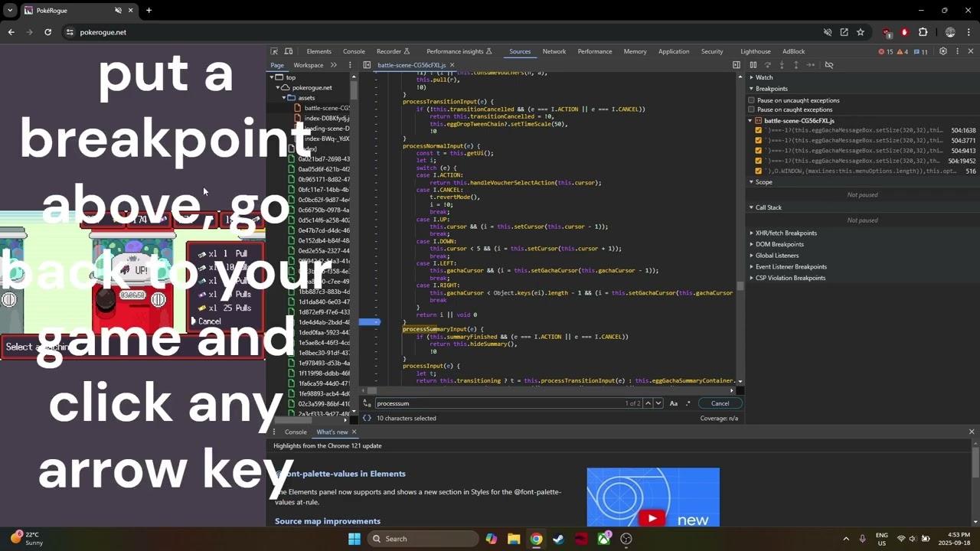The width and height of the screenshot is (980, 551).
Task: Click the pause script execution button
Action: tap(753, 65)
